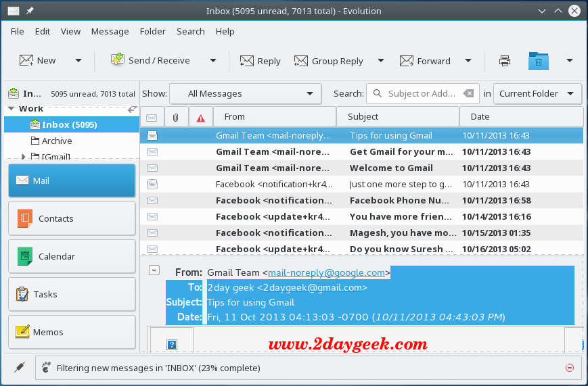The image size is (588, 386).
Task: Click the Forward envelope icon
Action: 407,61
